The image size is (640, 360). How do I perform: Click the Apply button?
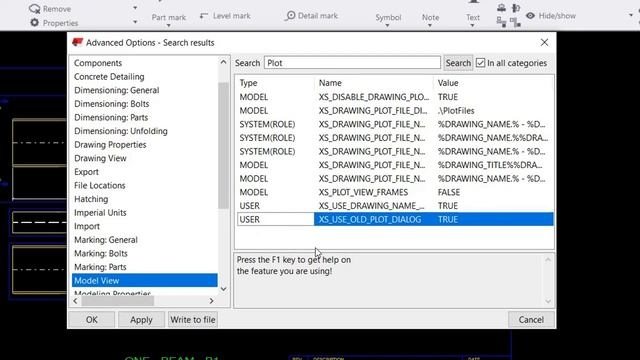141,320
